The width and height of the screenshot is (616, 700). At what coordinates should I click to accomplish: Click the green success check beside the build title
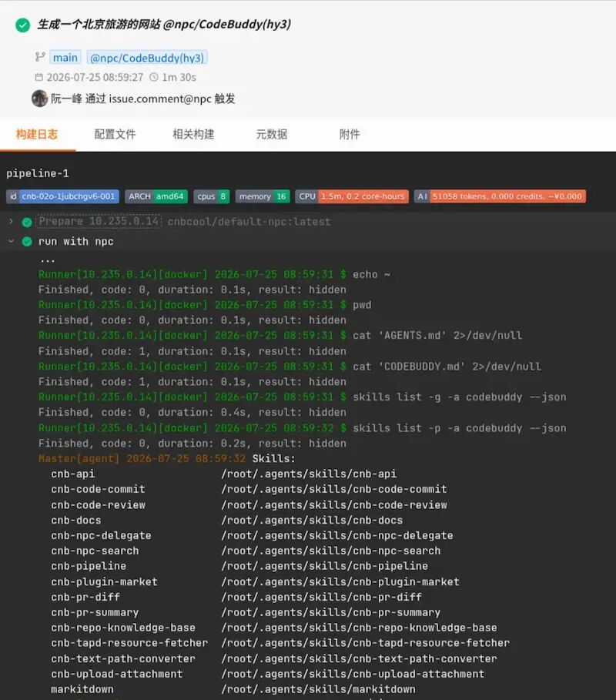click(23, 25)
